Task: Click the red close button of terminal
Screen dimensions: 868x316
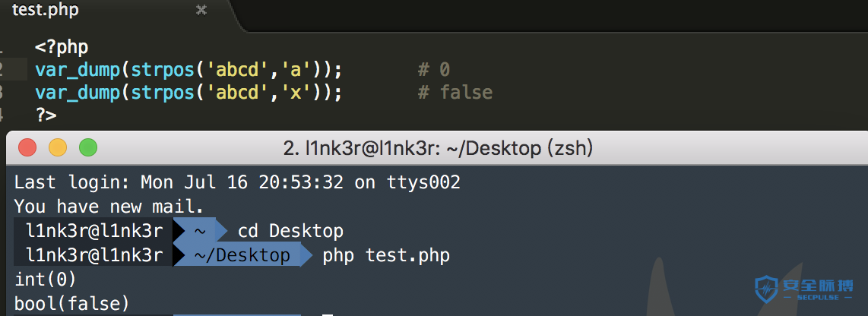Action: 27,148
